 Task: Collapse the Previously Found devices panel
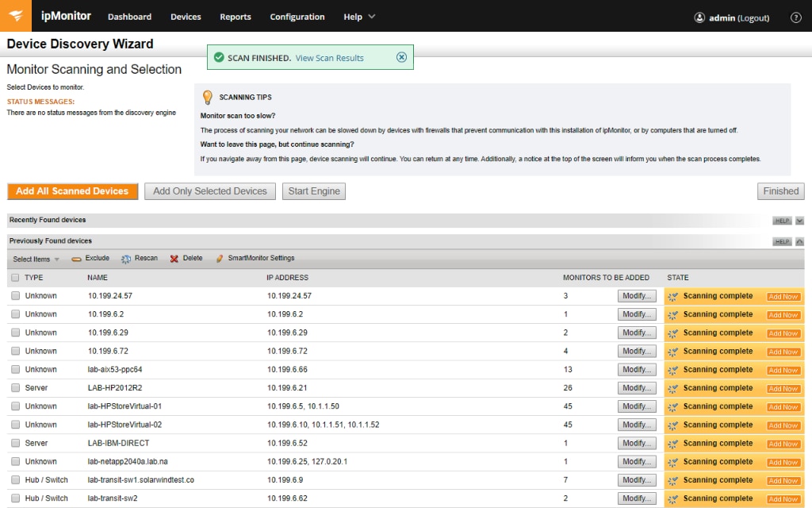(799, 241)
